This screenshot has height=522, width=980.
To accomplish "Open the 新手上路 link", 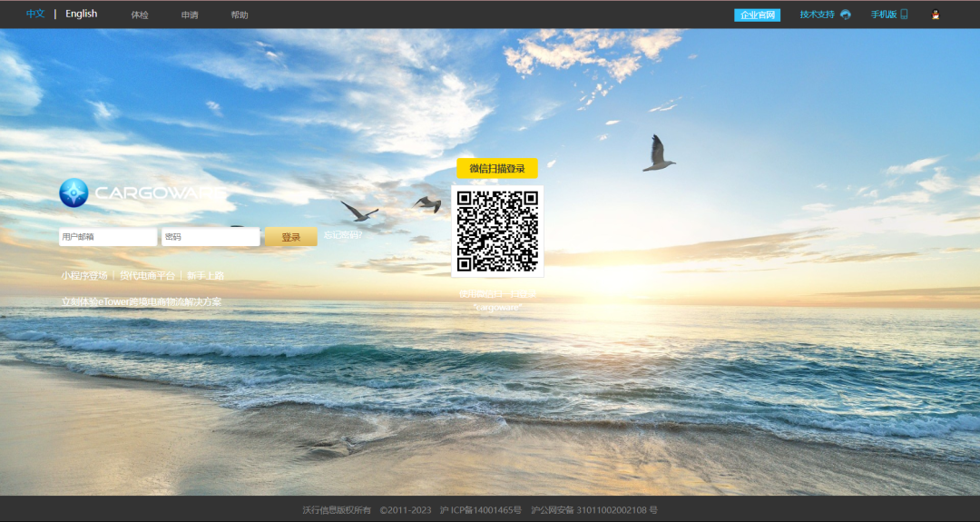I will click(205, 275).
